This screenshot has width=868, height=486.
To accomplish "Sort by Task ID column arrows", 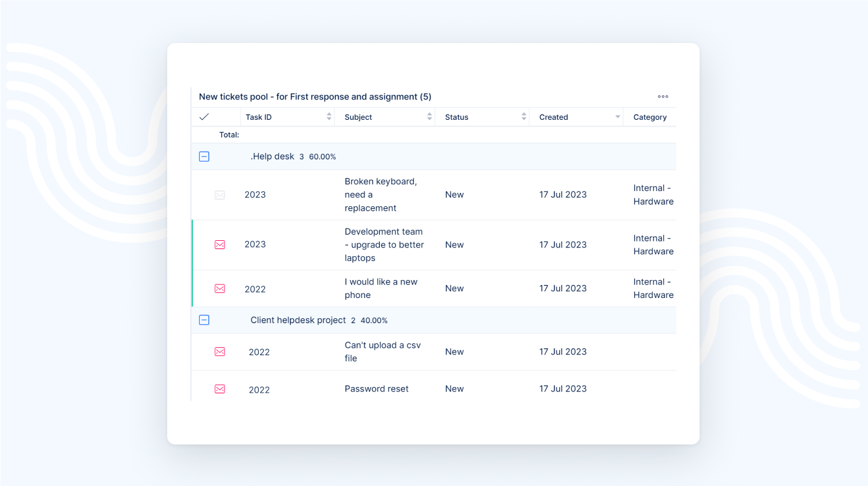I will (x=329, y=117).
